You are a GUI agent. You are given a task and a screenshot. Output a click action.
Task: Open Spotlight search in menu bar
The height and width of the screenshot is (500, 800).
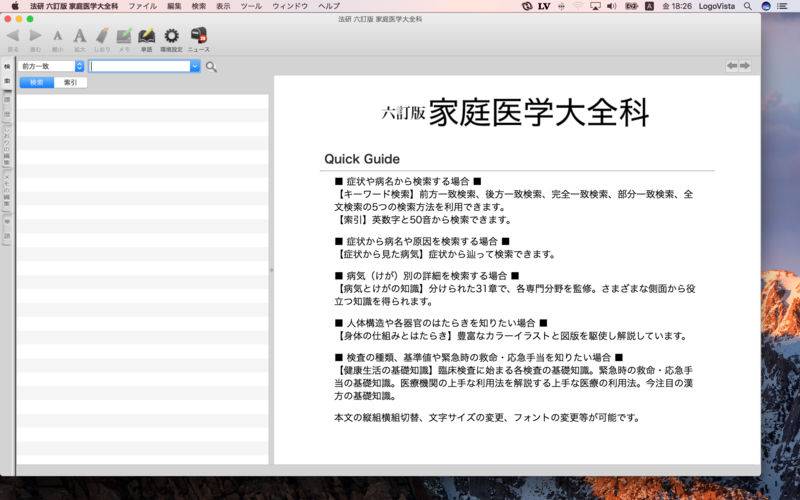(747, 6)
